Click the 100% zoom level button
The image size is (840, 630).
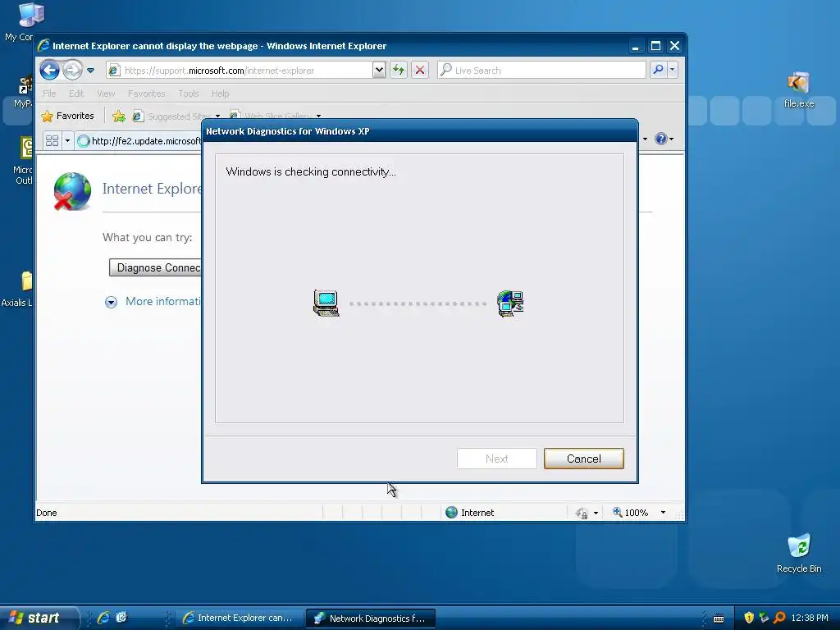pyautogui.click(x=631, y=513)
